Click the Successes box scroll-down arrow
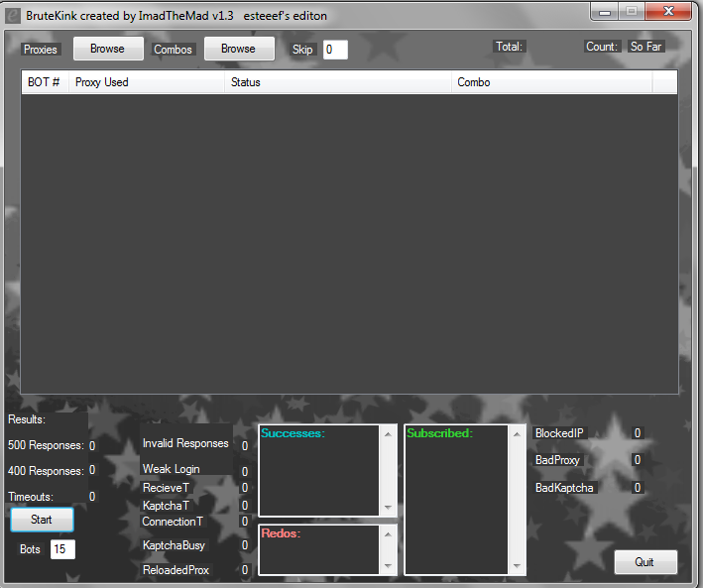The image size is (703, 588). (389, 508)
